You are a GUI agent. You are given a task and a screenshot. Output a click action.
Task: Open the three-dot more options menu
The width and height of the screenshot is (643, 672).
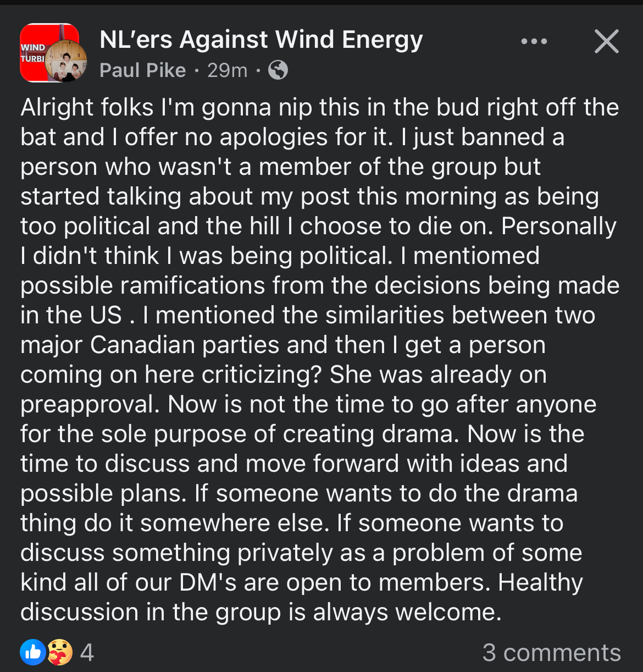(x=534, y=42)
